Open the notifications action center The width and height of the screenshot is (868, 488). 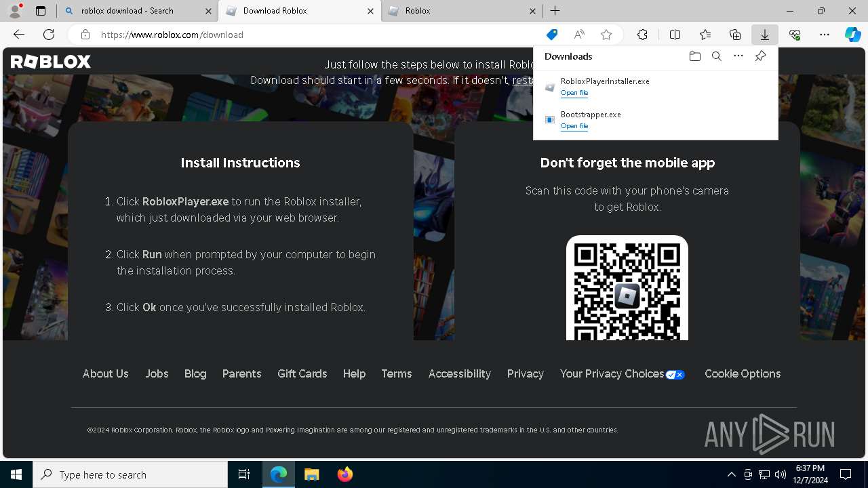846,474
